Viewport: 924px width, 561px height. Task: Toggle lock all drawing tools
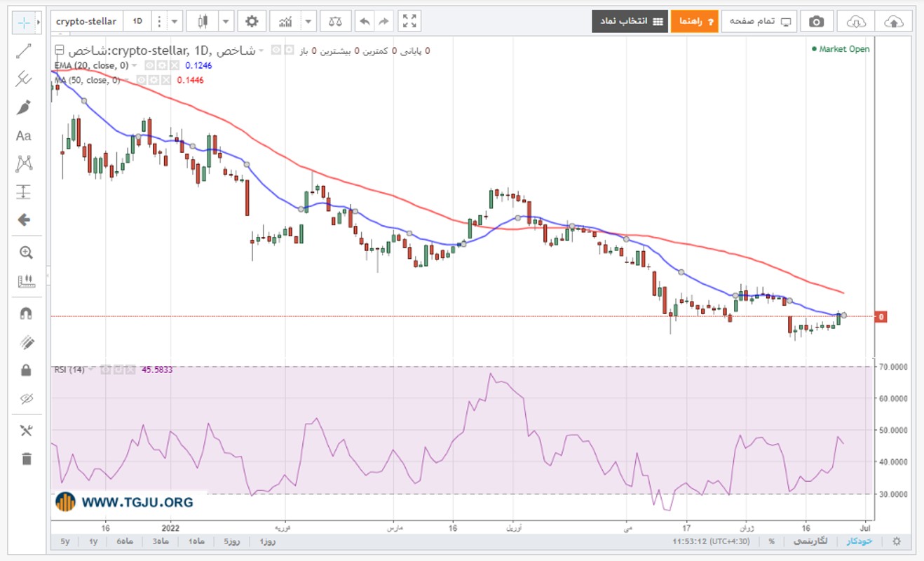[26, 370]
